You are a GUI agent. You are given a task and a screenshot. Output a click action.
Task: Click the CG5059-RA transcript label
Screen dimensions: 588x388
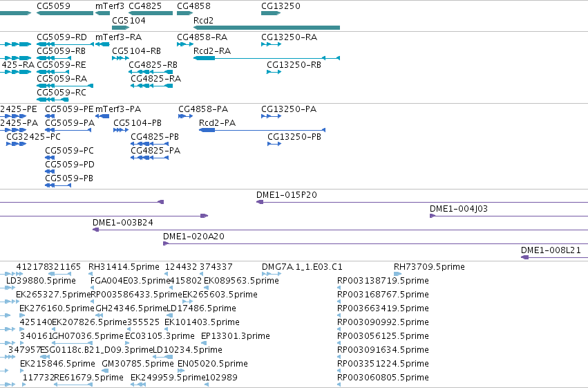click(62, 79)
